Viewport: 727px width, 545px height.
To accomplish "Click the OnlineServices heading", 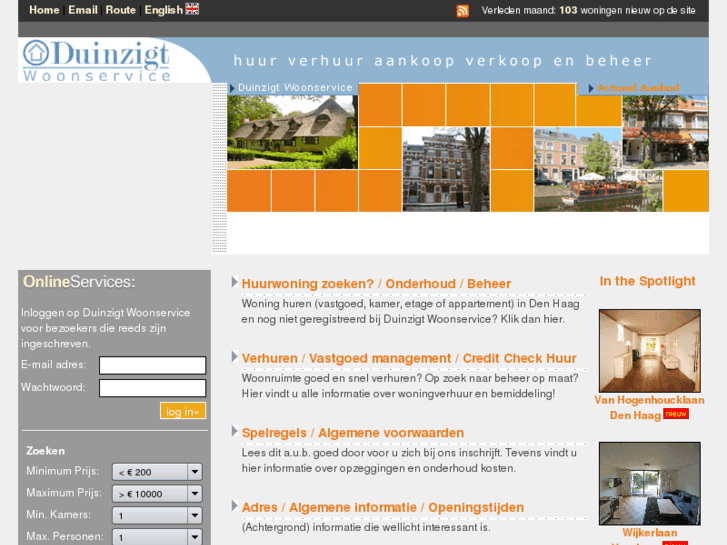I will pyautogui.click(x=79, y=282).
